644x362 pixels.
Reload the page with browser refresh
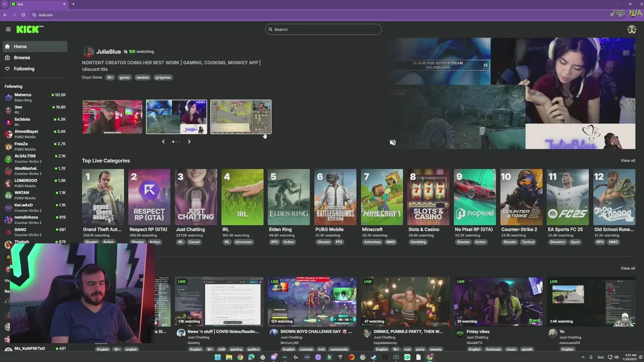coord(23,15)
